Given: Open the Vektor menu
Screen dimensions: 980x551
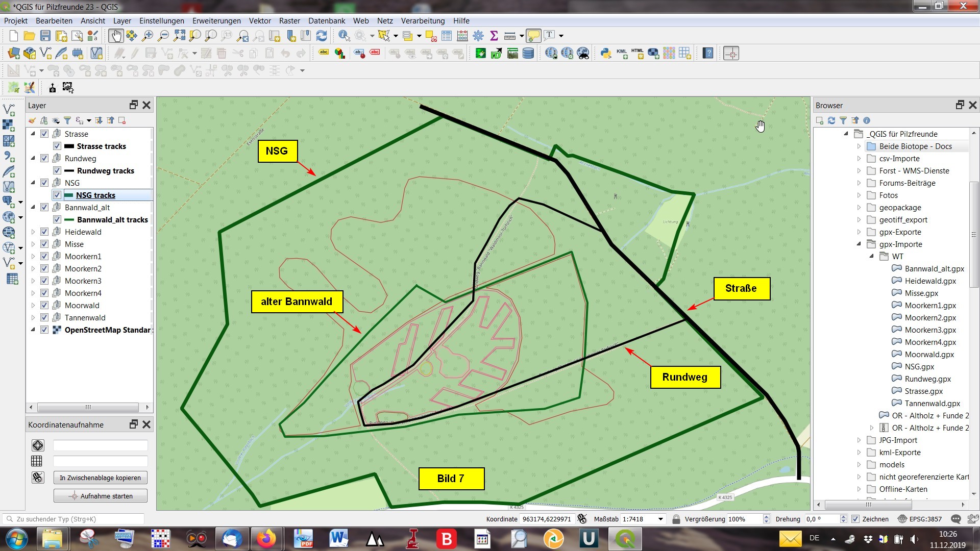Looking at the screenshot, I should pyautogui.click(x=259, y=21).
